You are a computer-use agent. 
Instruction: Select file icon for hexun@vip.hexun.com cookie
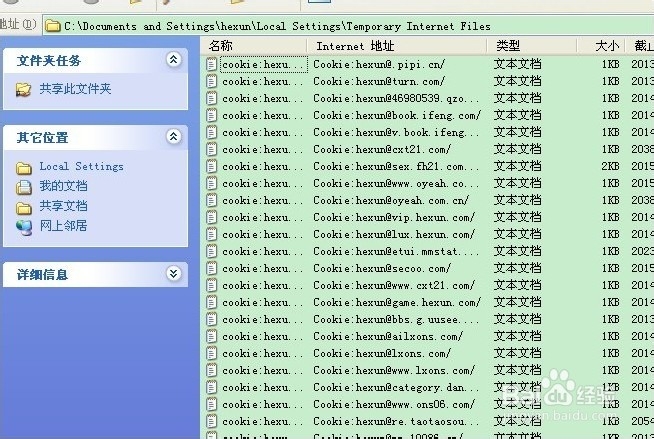point(212,217)
